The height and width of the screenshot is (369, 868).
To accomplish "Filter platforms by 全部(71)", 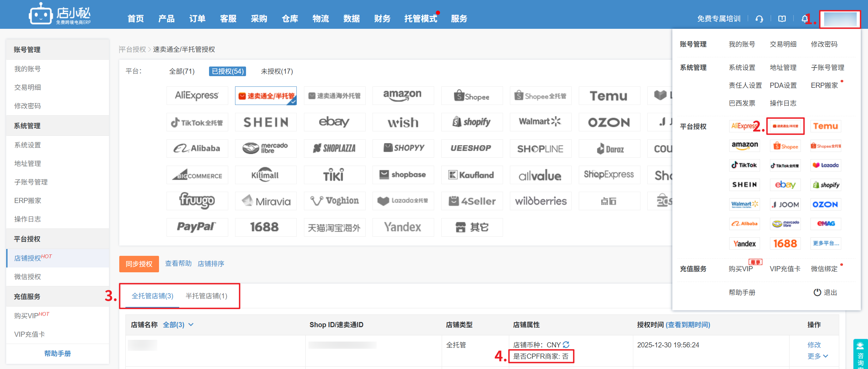I will tap(182, 71).
